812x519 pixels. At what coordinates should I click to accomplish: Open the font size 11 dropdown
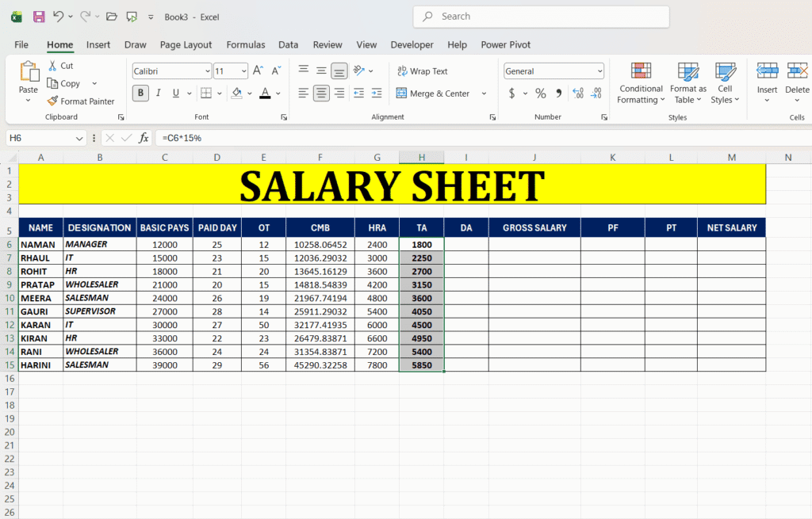[x=243, y=71]
